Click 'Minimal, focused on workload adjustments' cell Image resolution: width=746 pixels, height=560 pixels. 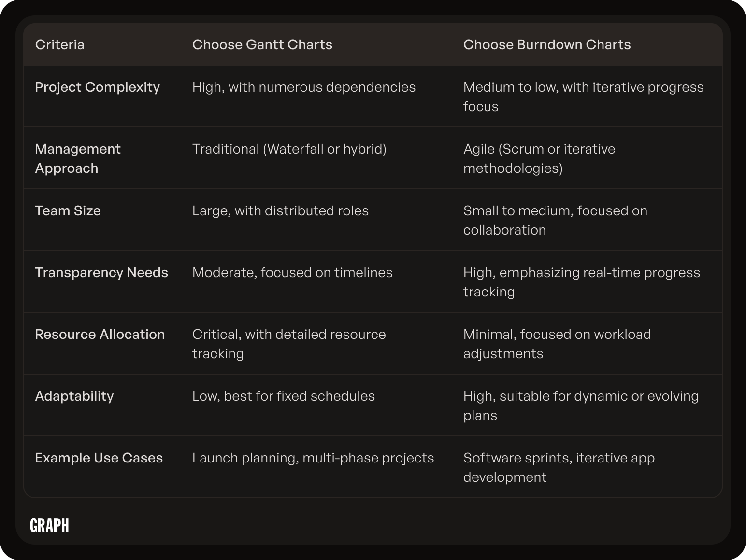557,344
